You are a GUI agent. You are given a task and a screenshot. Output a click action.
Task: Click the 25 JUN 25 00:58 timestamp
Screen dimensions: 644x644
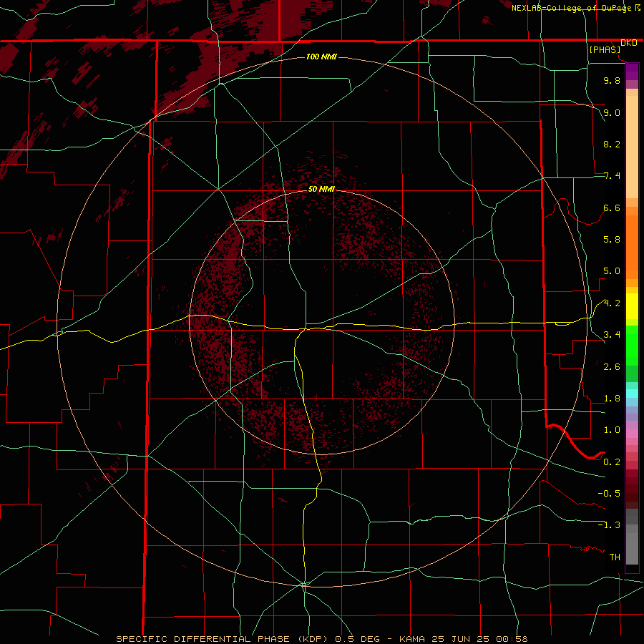pos(479,639)
